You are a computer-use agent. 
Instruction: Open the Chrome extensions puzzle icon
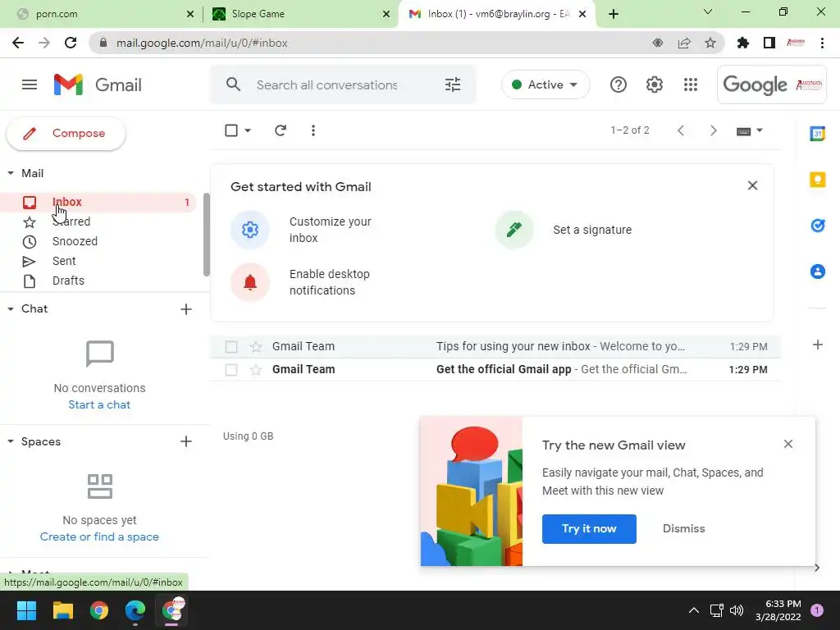click(742, 43)
